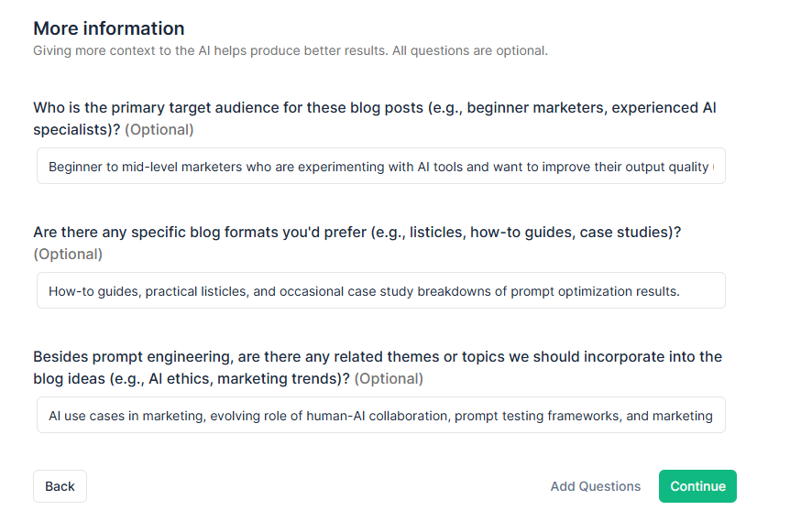Click the related themes question label
The width and height of the screenshot is (790, 532).
click(x=378, y=367)
